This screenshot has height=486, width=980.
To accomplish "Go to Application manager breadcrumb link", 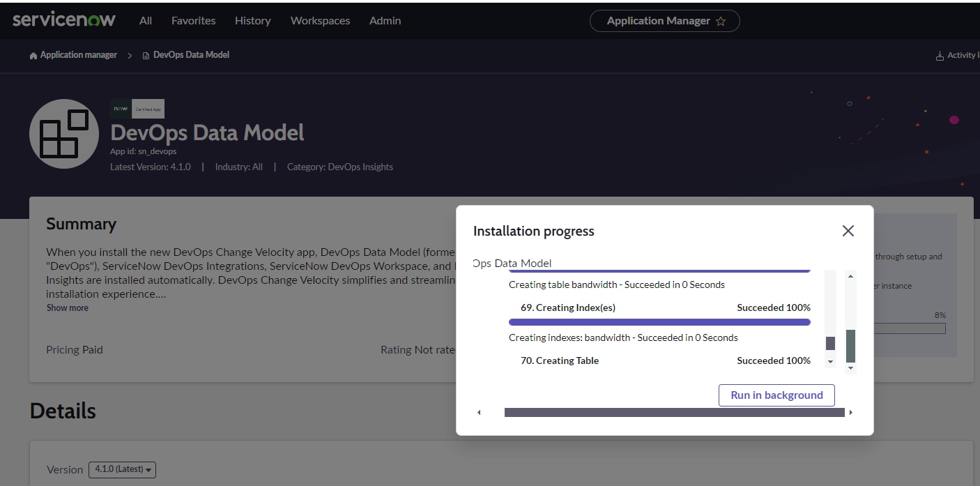I will [79, 55].
